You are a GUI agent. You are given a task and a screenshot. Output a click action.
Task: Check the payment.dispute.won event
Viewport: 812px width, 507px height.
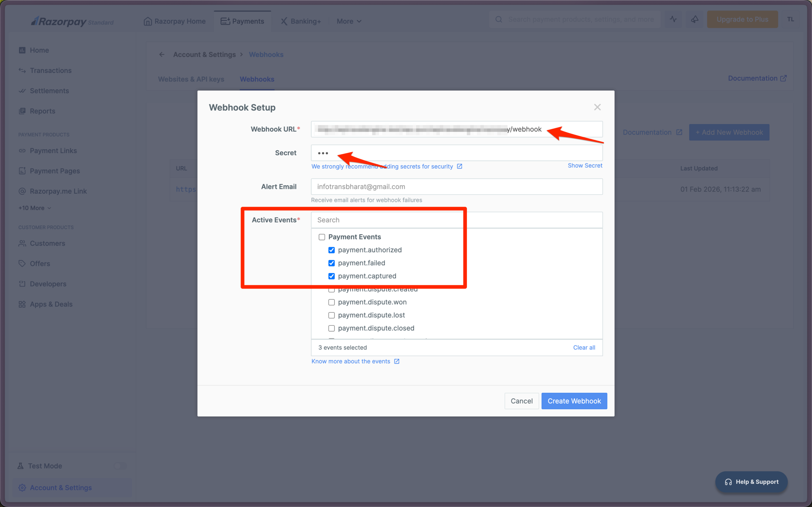point(331,302)
